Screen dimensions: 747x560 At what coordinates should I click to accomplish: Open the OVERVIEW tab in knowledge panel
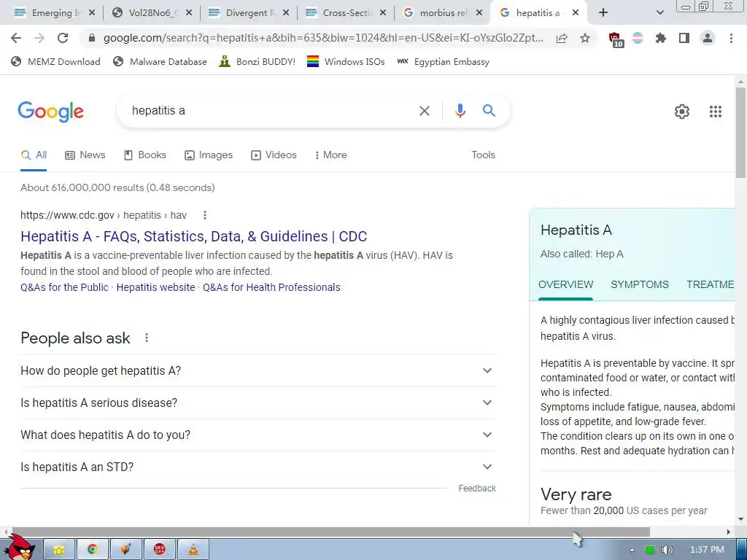565,285
